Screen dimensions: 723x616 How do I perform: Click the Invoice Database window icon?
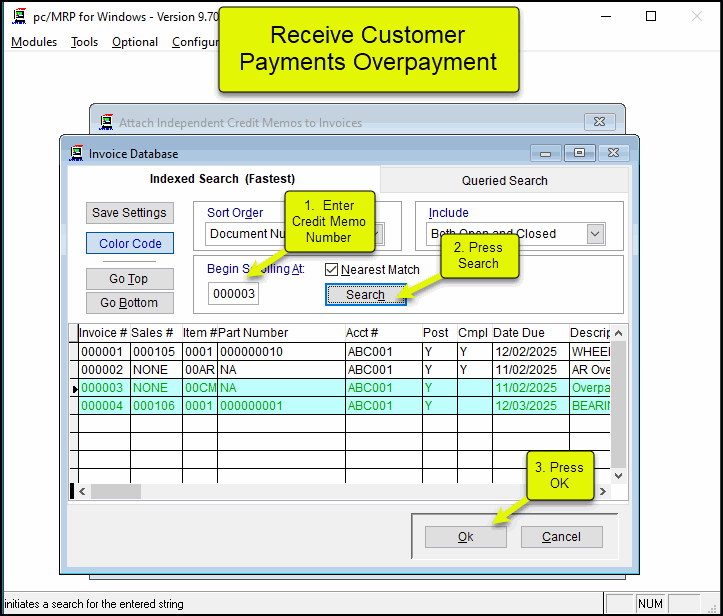[x=76, y=154]
